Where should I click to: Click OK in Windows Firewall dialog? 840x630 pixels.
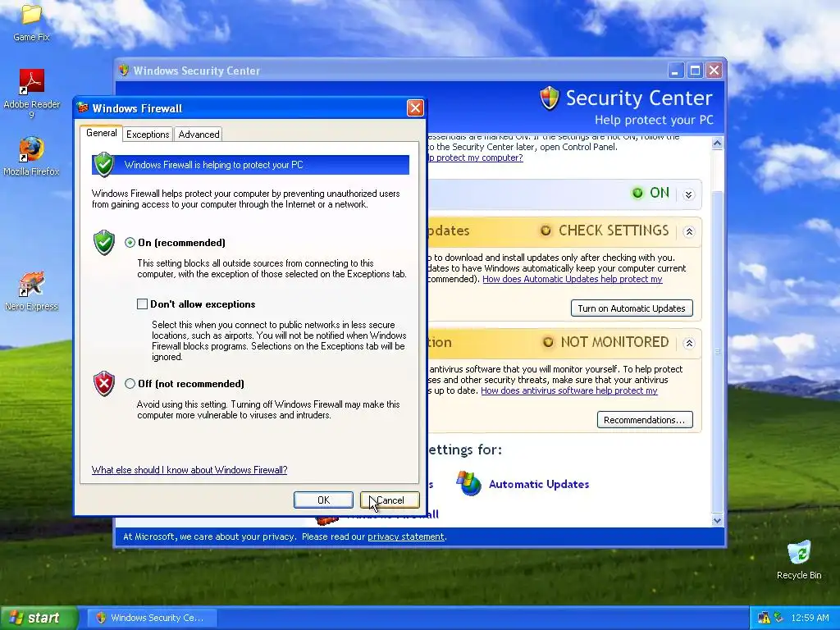coord(323,500)
